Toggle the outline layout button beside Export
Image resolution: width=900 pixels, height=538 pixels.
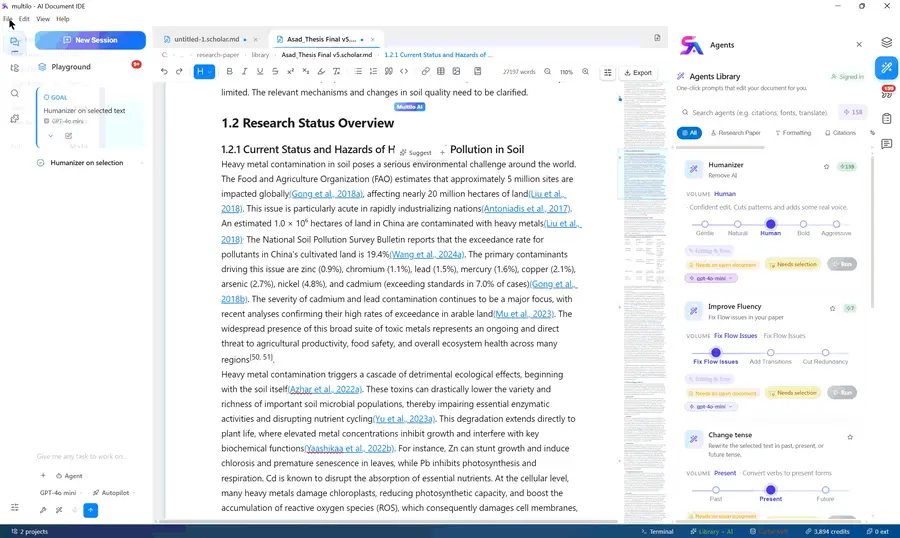coord(607,72)
